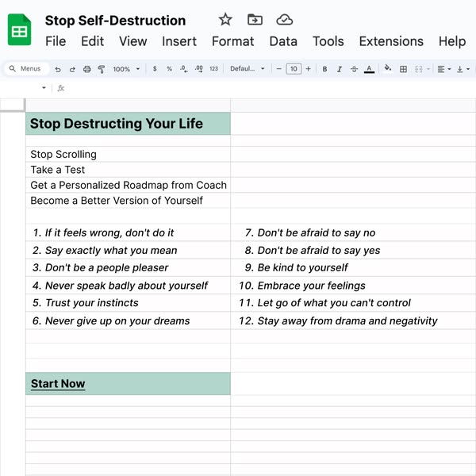Toggle bold formatting
This screenshot has height=476, width=476.
click(324, 70)
